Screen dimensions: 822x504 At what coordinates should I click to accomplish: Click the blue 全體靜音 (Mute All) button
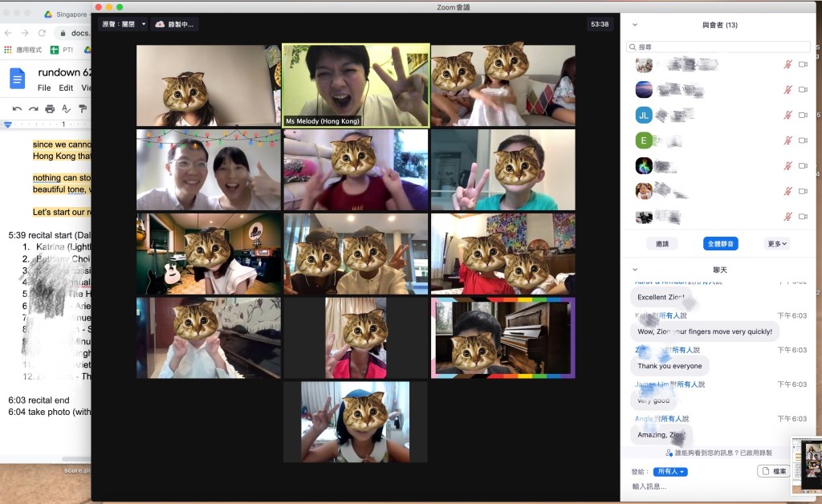(x=720, y=243)
